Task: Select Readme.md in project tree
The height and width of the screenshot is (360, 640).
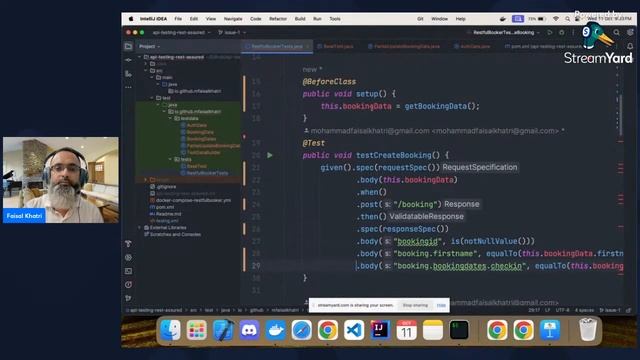Action: point(168,214)
